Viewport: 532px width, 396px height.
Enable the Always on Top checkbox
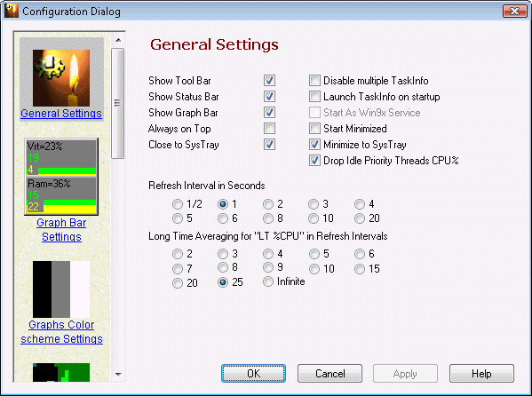click(269, 129)
